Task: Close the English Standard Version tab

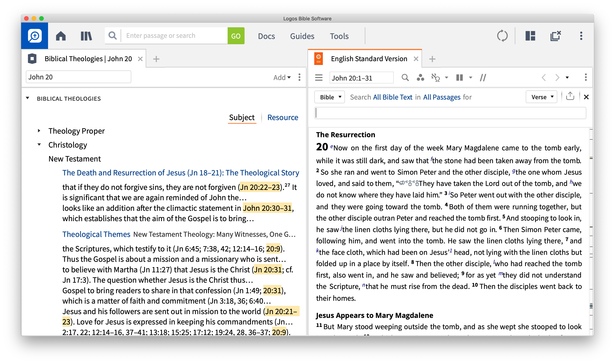Action: 415,59
